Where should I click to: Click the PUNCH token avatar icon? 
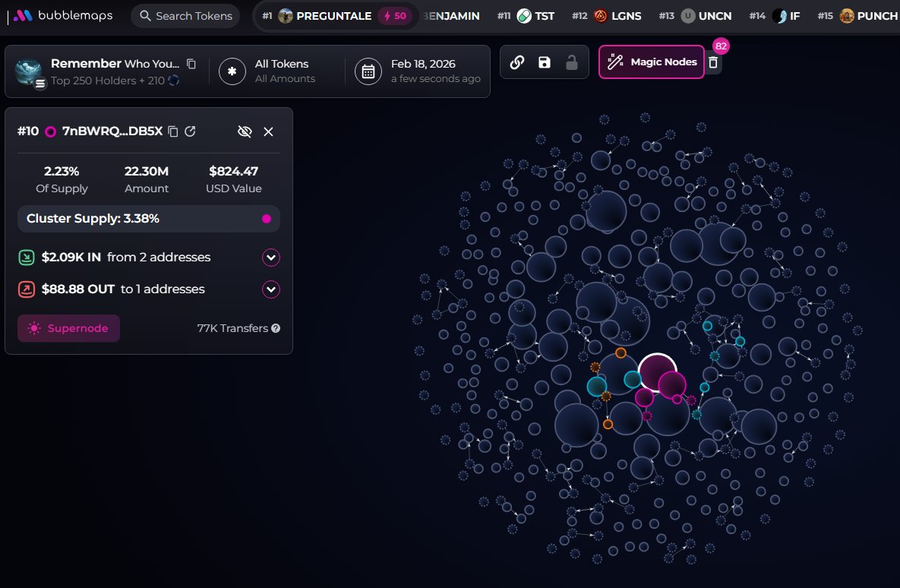point(847,16)
